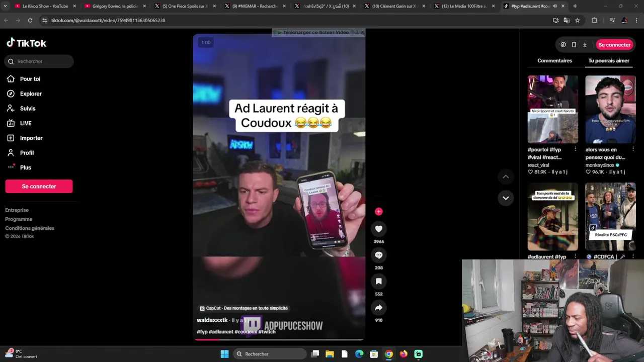
Task: Open Conditions générales link
Action: click(30, 228)
